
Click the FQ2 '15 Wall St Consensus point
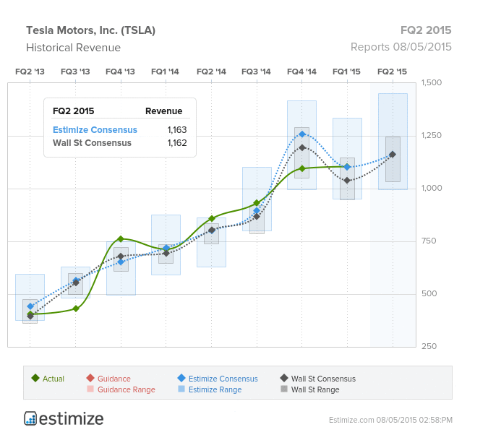coord(393,155)
